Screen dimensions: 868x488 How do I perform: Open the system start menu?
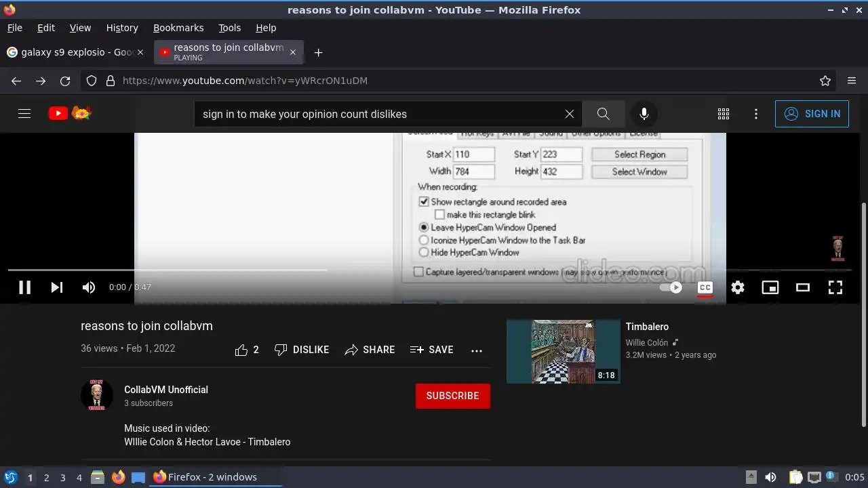click(x=10, y=477)
